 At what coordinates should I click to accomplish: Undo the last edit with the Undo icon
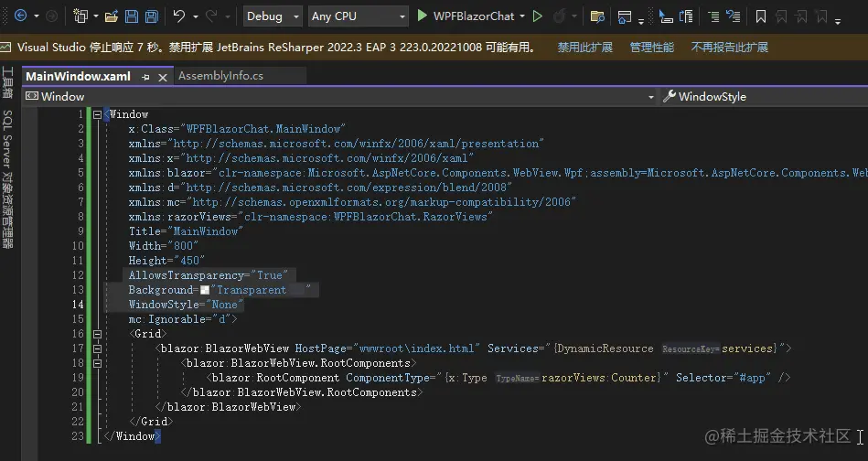pyautogui.click(x=178, y=16)
